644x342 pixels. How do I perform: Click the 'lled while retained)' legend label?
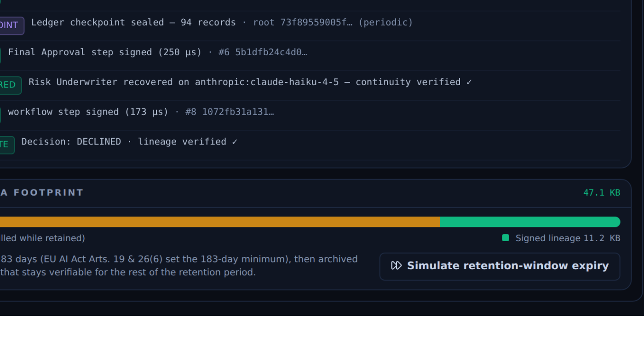tap(42, 238)
